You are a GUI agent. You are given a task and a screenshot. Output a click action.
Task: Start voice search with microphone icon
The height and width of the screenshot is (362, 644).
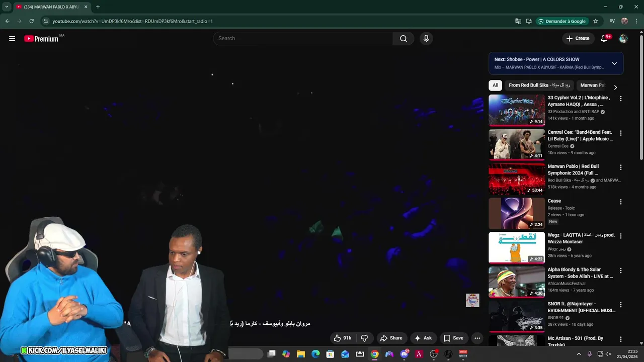pos(426,39)
